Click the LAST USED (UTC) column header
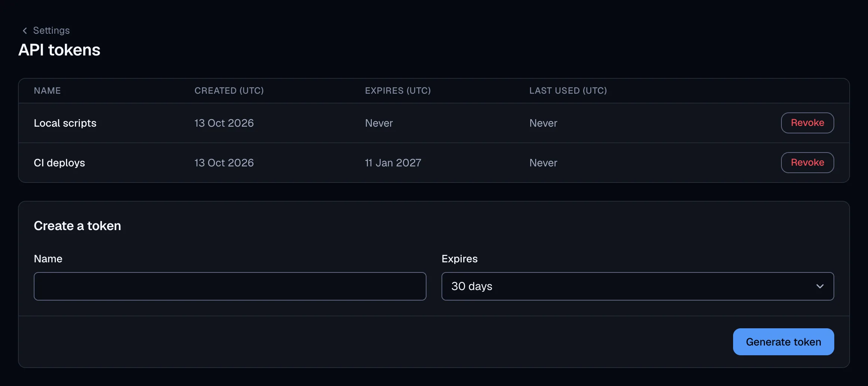 pyautogui.click(x=568, y=91)
